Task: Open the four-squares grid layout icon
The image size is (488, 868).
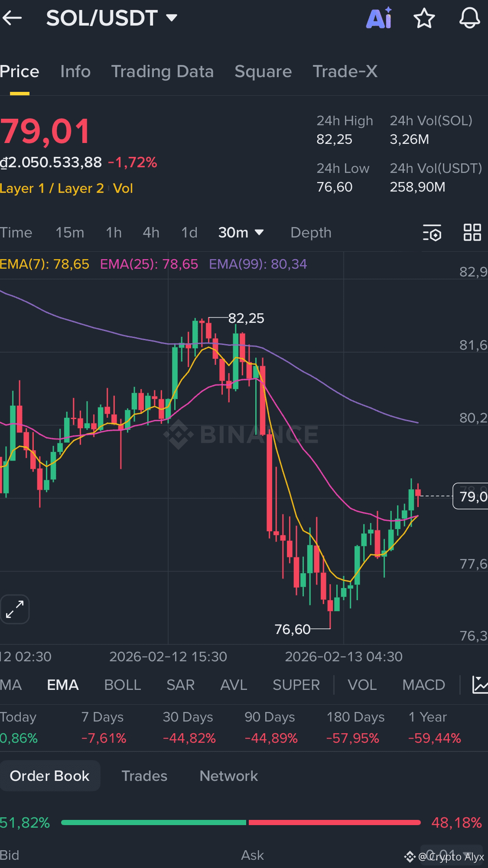Action: coord(472,233)
